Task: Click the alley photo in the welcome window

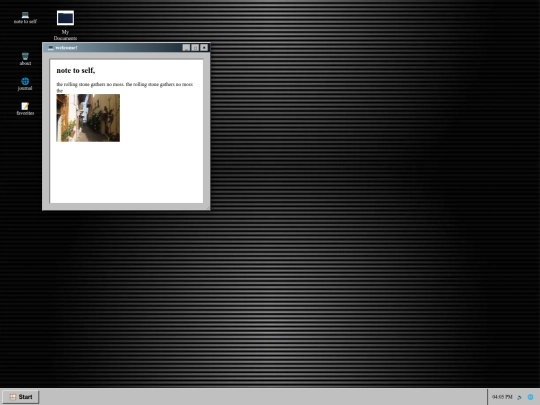Action: click(x=88, y=118)
